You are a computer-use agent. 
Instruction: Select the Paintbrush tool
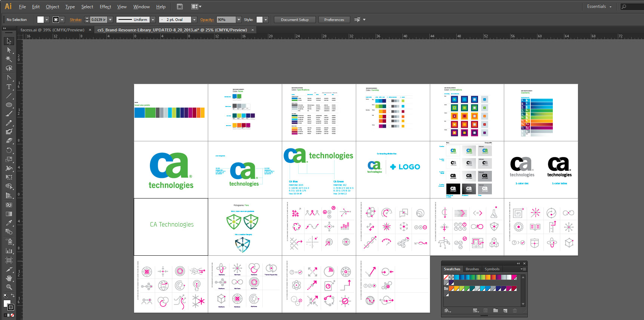point(9,114)
